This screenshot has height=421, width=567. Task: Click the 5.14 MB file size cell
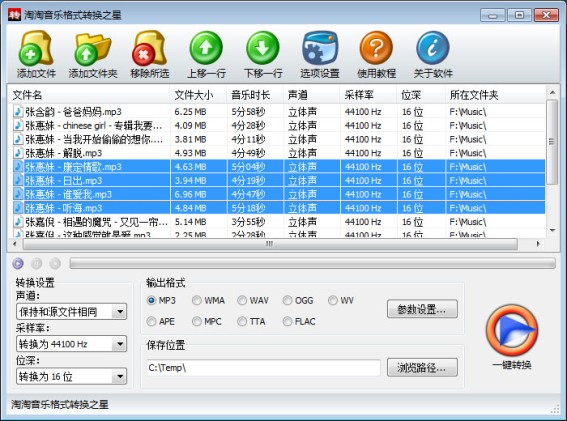tap(190, 222)
